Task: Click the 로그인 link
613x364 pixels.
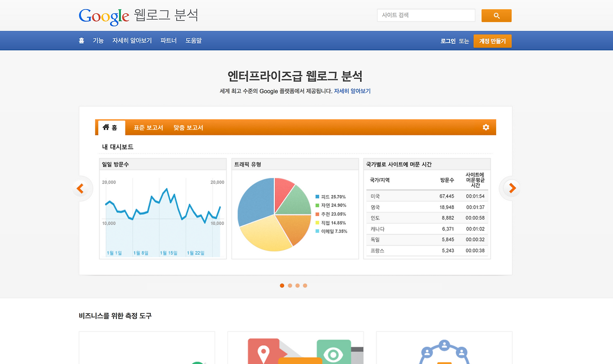Action: 448,41
